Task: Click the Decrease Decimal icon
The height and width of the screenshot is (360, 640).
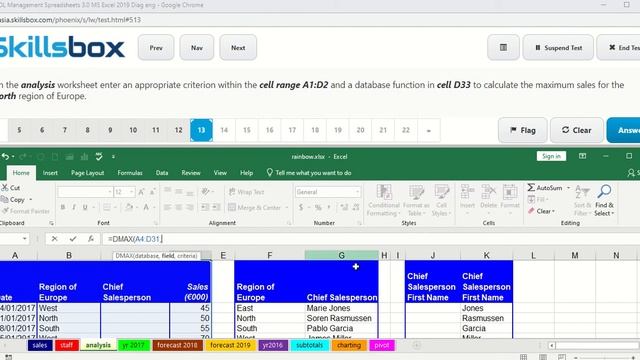Action: [x=356, y=207]
